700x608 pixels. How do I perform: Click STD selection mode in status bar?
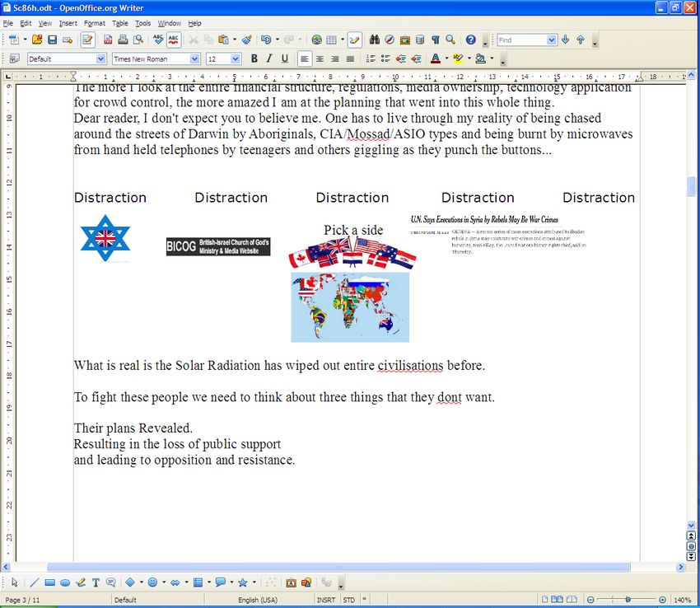click(348, 600)
